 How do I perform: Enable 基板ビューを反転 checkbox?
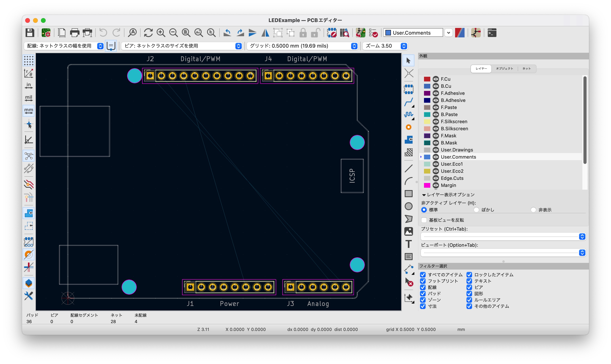424,220
